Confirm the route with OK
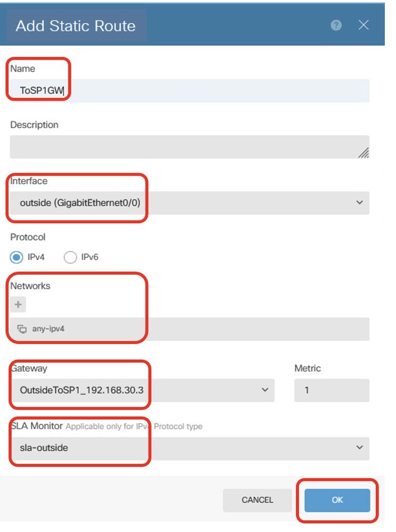Viewport: 396px width, 532px height. (x=337, y=500)
